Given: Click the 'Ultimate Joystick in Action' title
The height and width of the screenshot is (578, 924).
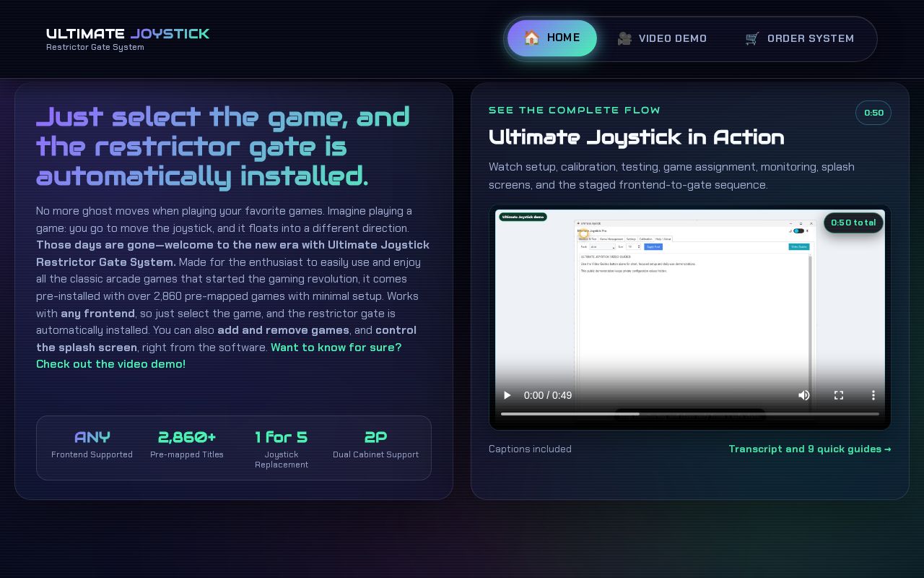Looking at the screenshot, I should point(637,137).
